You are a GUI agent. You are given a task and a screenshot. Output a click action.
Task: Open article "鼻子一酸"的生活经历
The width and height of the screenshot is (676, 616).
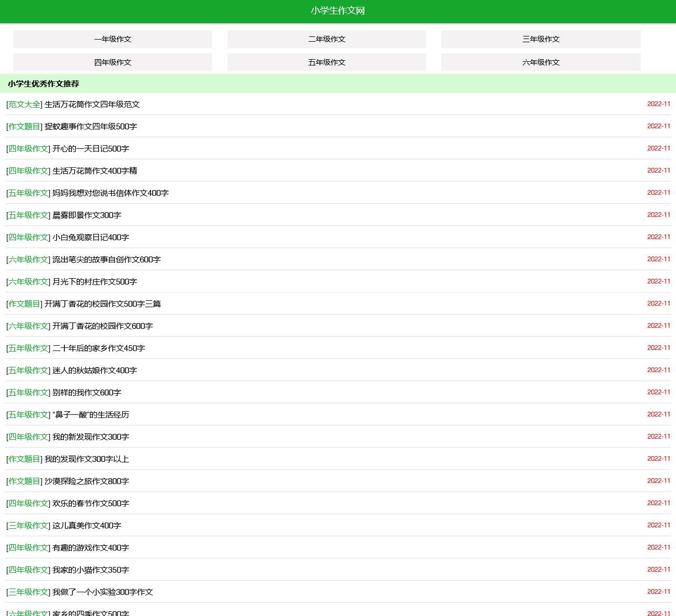(91, 415)
